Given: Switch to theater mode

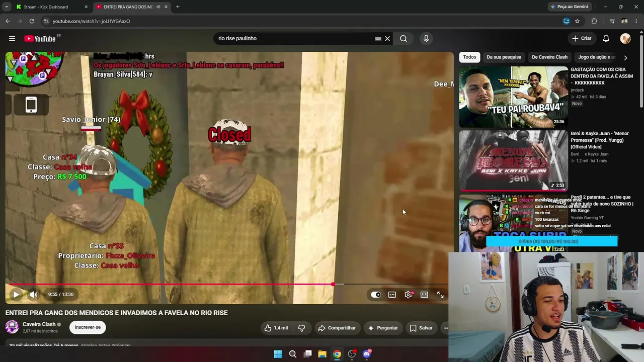Looking at the screenshot, I should click(x=424, y=295).
